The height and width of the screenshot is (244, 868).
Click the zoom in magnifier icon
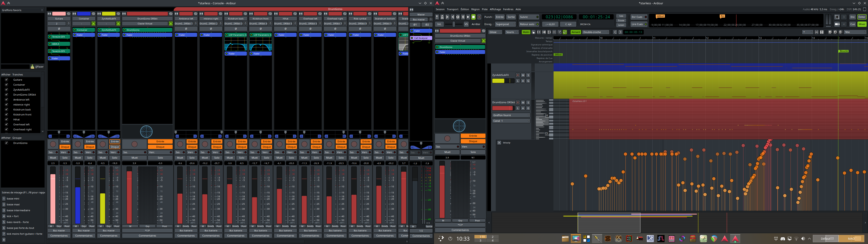(835, 32)
